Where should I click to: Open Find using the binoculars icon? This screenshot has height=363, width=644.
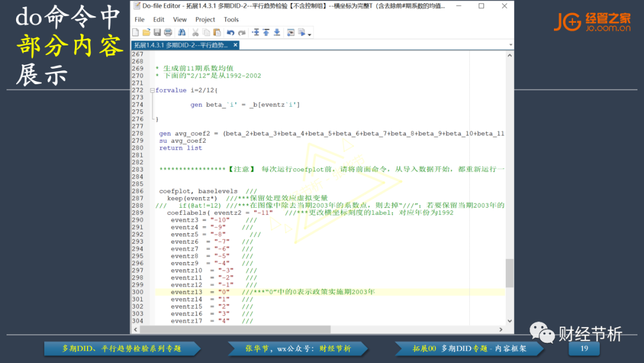(182, 32)
